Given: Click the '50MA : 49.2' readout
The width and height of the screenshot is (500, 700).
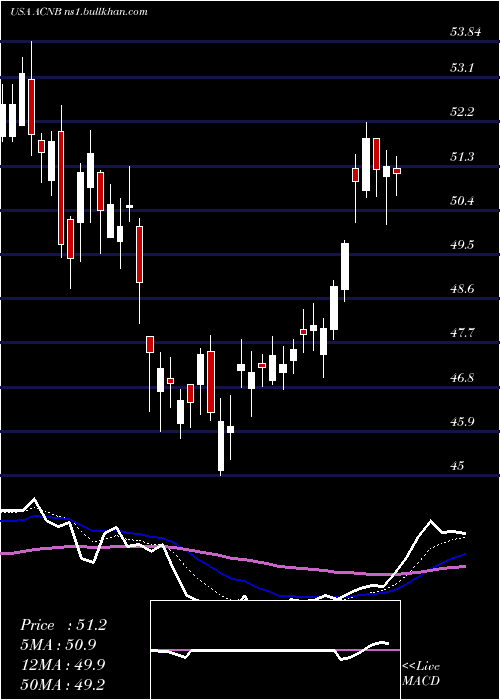Looking at the screenshot, I should coord(62,684).
